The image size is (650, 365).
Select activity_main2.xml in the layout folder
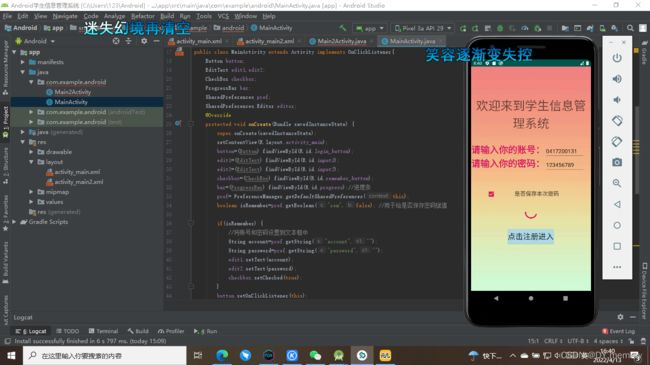point(79,182)
